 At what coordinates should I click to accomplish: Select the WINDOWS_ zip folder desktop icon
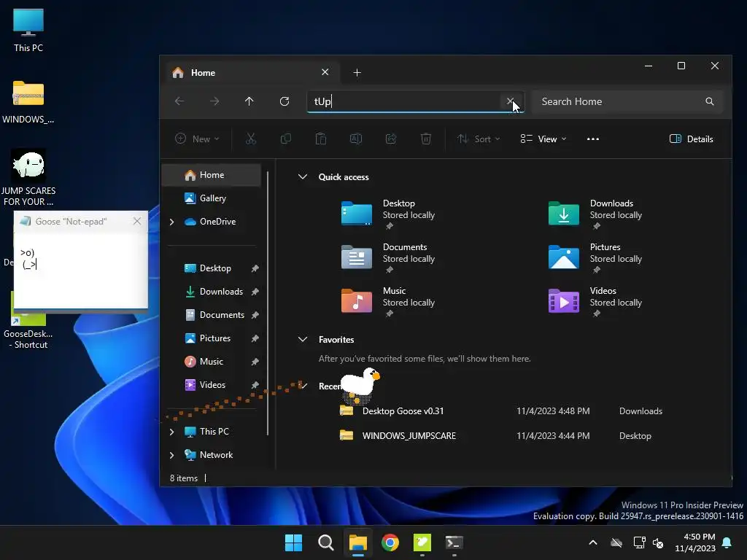tap(28, 102)
